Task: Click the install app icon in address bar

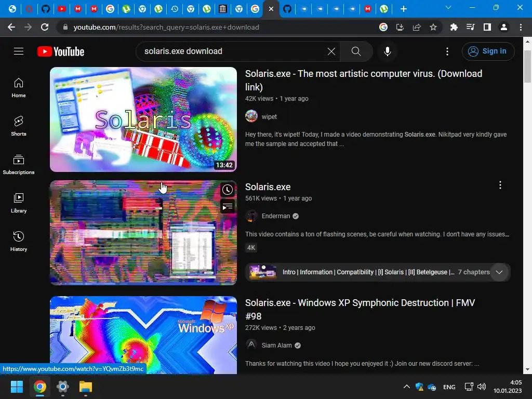Action: point(400,27)
